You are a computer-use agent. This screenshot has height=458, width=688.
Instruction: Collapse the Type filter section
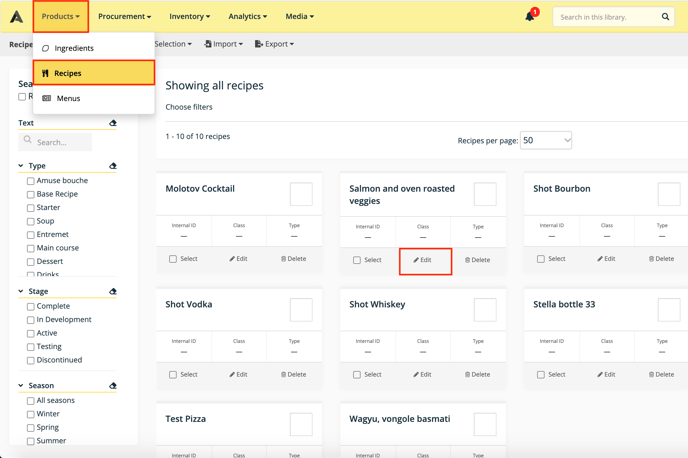[21, 166]
